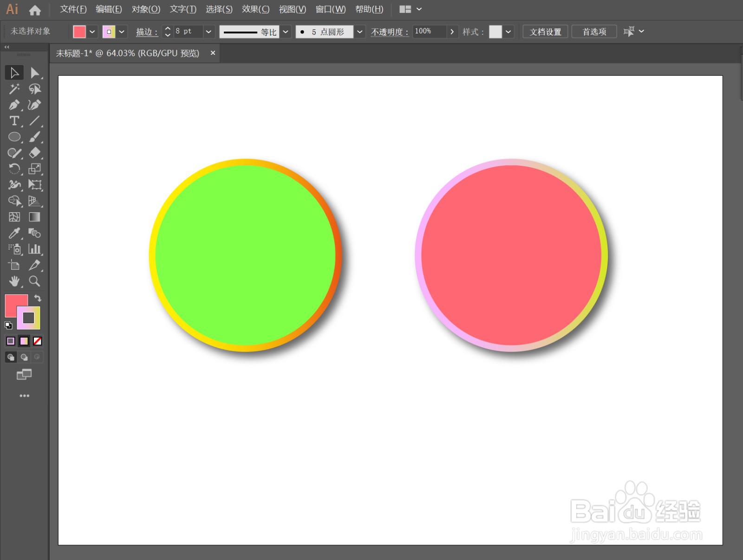Screen dimensions: 743x560
Task: Select the Zoom magnifier tool
Action: point(35,281)
